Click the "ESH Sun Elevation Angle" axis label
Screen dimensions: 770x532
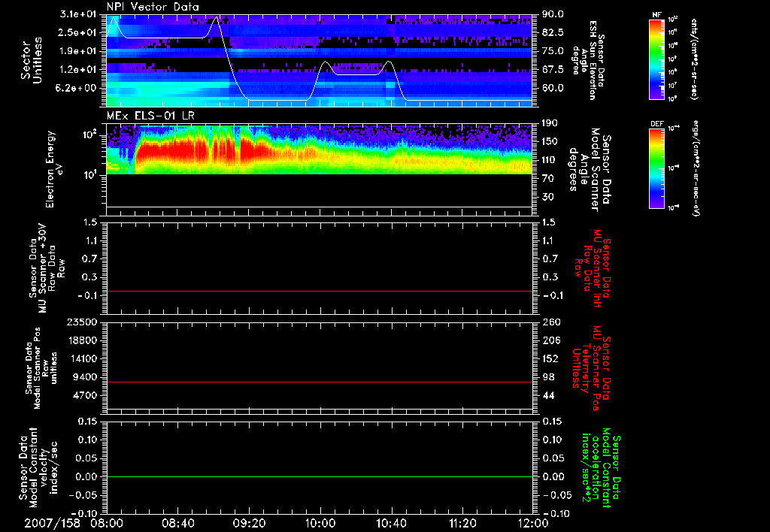pos(588,60)
